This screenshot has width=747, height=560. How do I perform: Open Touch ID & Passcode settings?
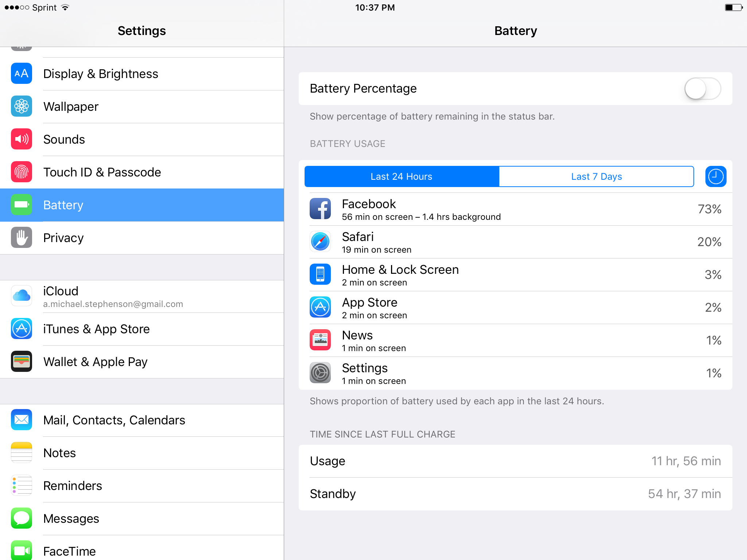coord(142,172)
